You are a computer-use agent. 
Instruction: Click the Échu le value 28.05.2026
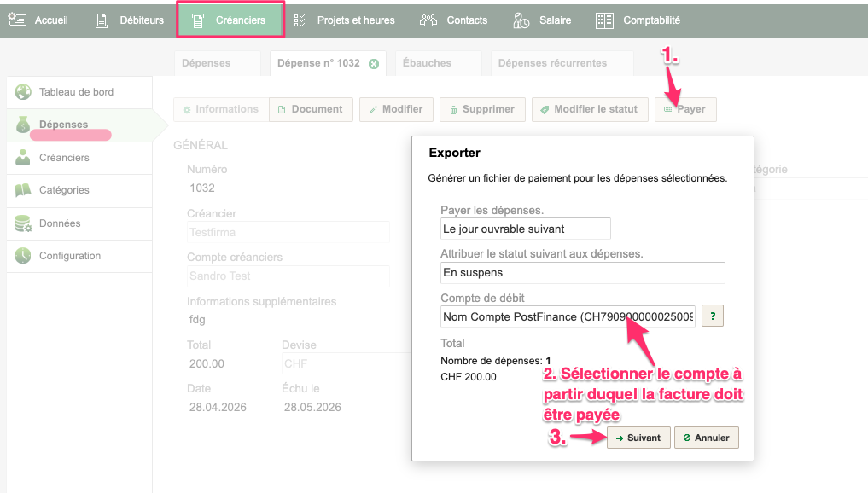point(312,407)
